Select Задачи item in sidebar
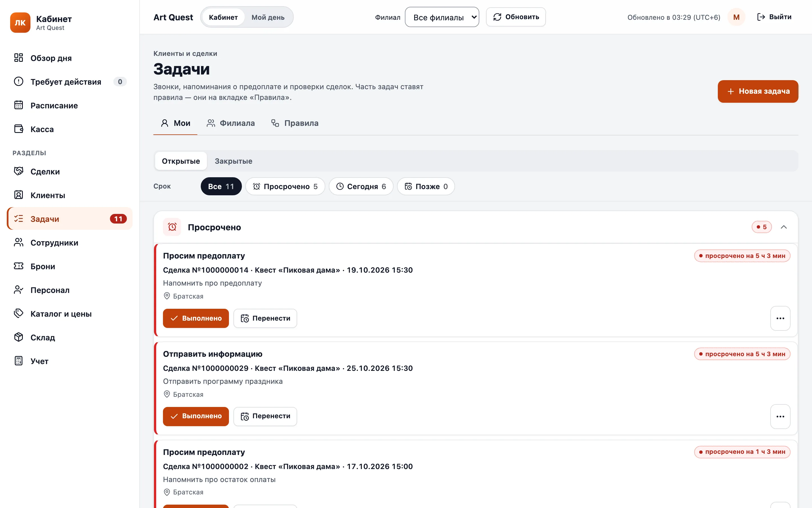The image size is (812, 508). 69,219
